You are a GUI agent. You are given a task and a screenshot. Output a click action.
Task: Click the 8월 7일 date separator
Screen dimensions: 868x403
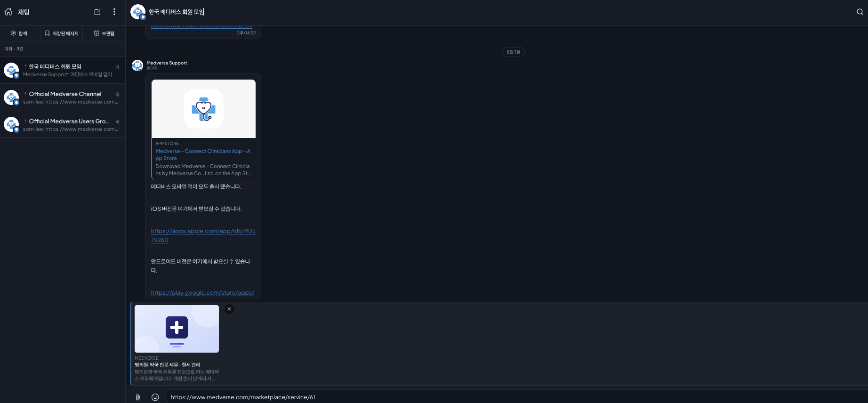tap(514, 52)
